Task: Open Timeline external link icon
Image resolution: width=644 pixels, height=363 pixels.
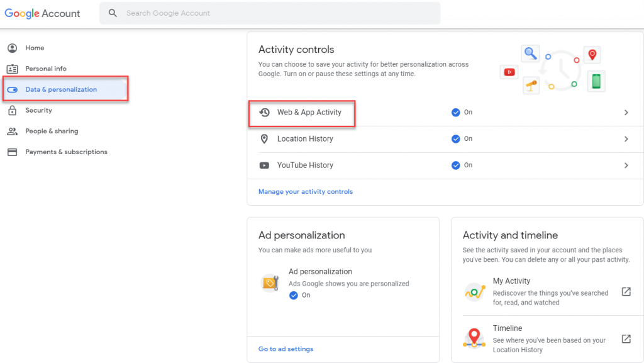Action: coord(626,338)
